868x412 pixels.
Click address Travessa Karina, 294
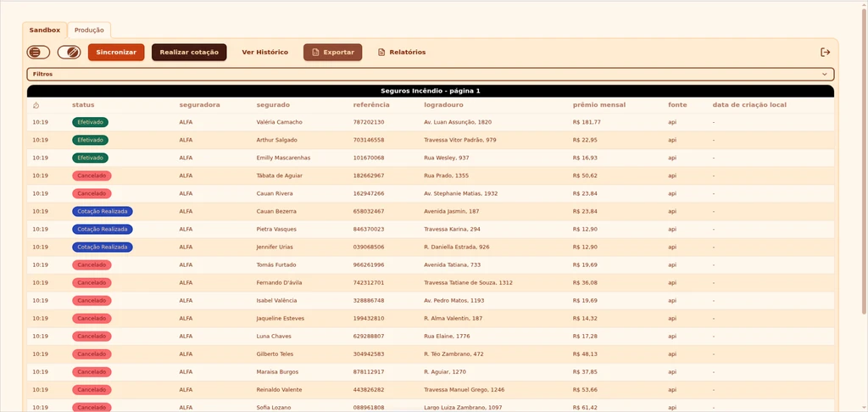[453, 229]
